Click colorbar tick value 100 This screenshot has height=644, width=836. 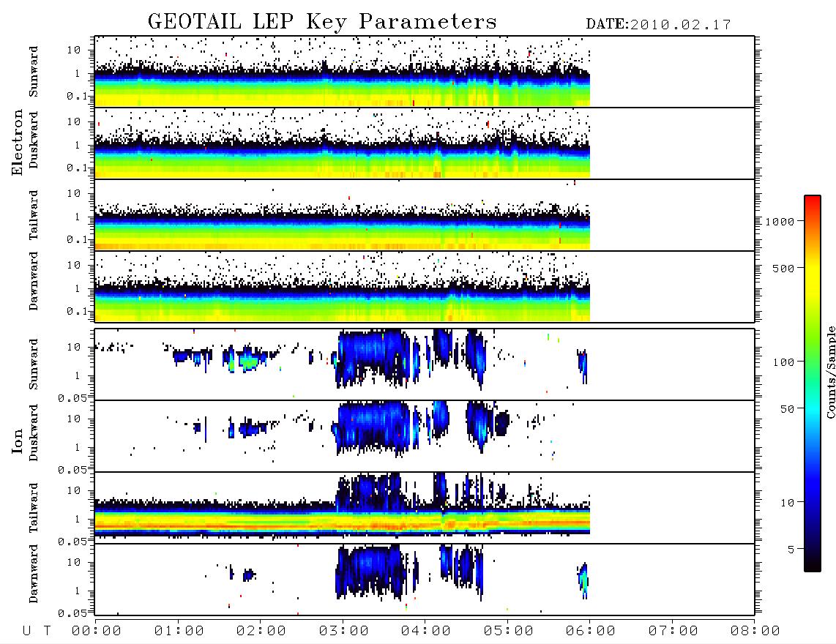[783, 362]
